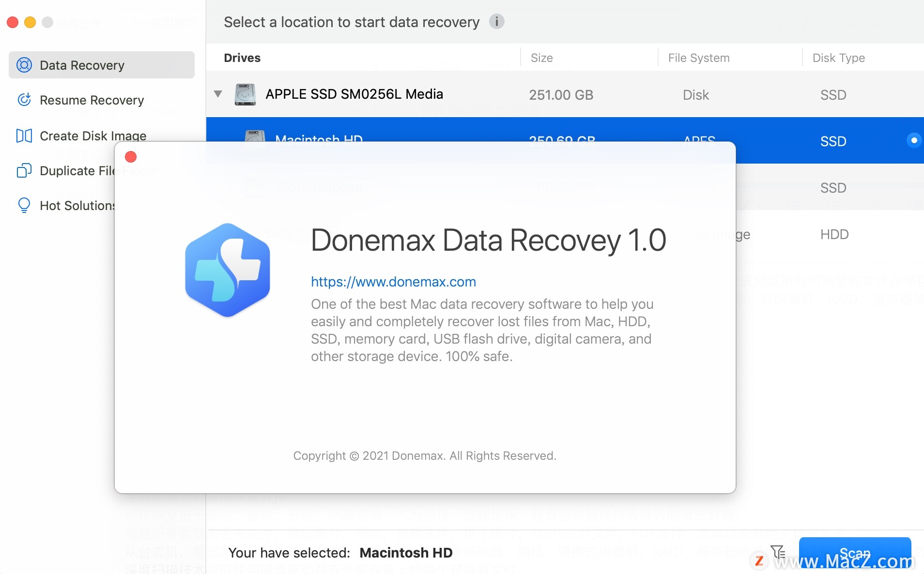This screenshot has width=924, height=574.
Task: Click the 'Disk' file system cell
Action: (696, 95)
